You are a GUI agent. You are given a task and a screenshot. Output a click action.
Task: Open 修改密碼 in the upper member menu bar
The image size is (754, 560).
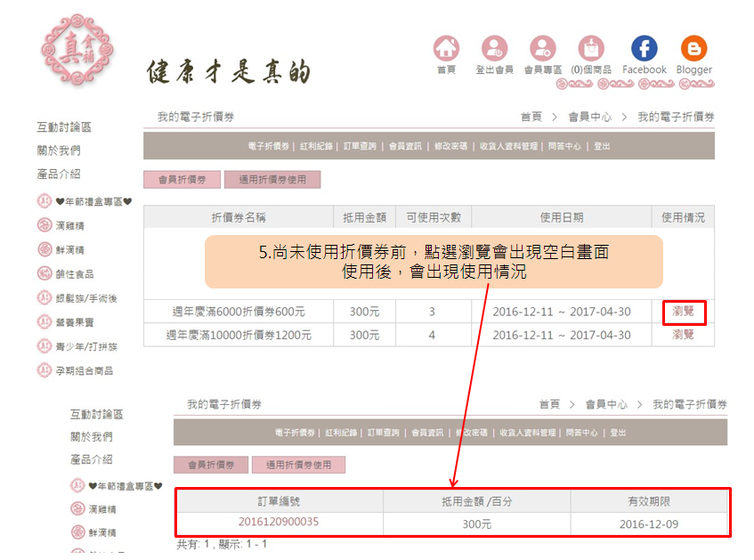[x=450, y=146]
